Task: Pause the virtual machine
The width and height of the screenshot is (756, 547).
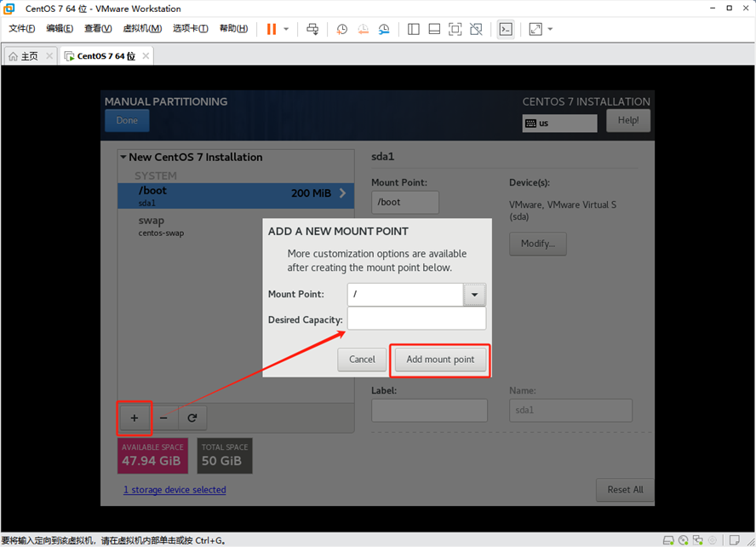Action: point(272,29)
